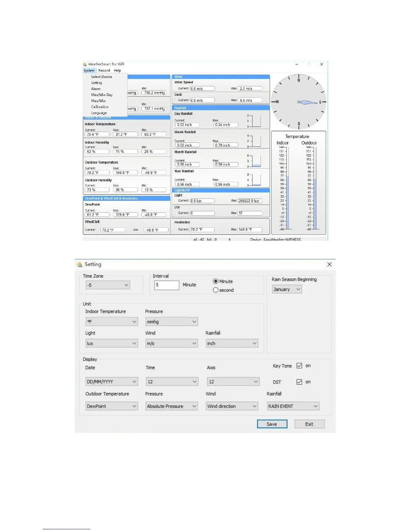Open the Pressure unit mmhg dropdown
411x532 pixels.
pyautogui.click(x=172, y=322)
